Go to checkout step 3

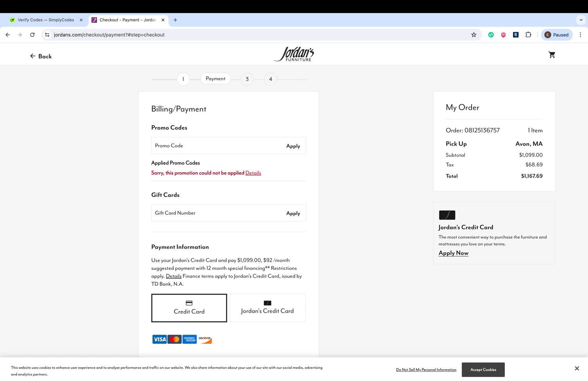247,79
